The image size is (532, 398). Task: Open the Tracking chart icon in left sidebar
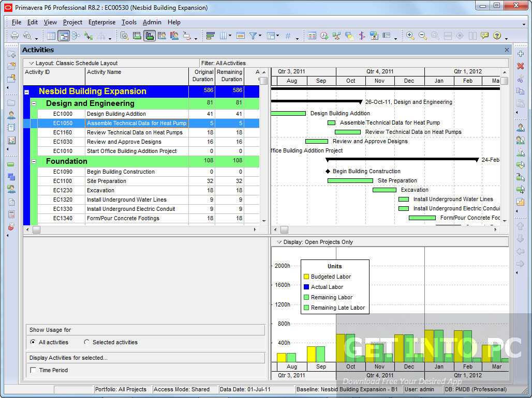pos(11,140)
